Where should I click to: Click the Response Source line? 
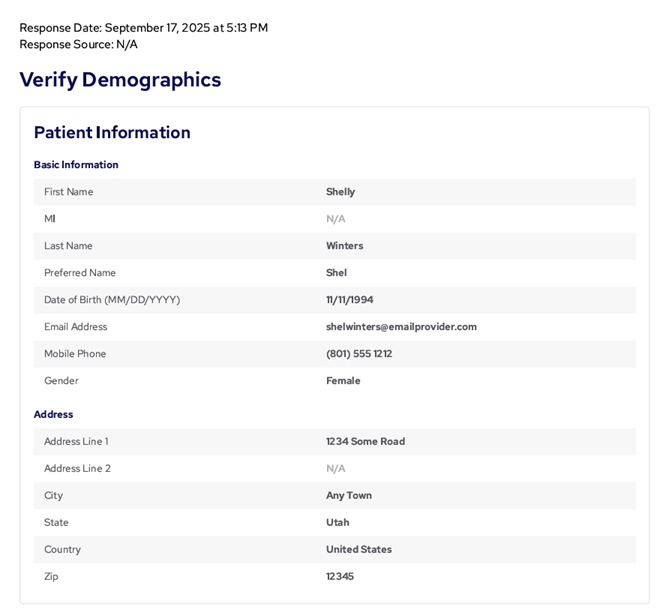coord(78,45)
